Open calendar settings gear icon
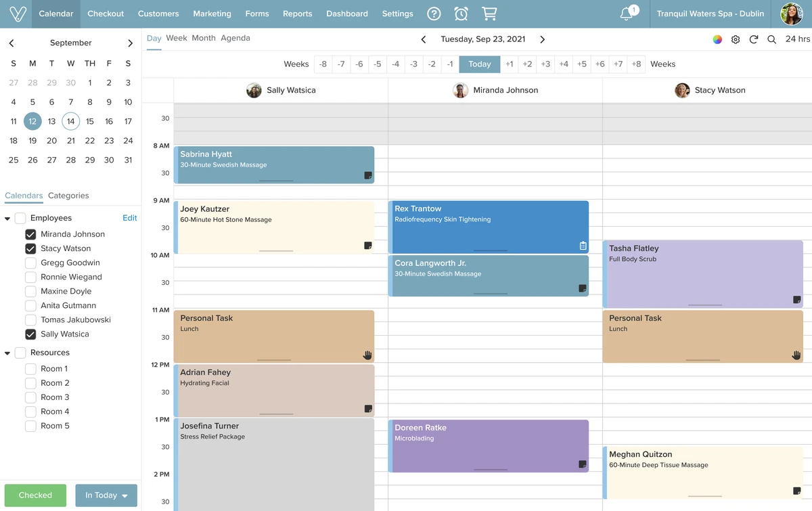Screen dimensions: 812x511 pos(736,39)
